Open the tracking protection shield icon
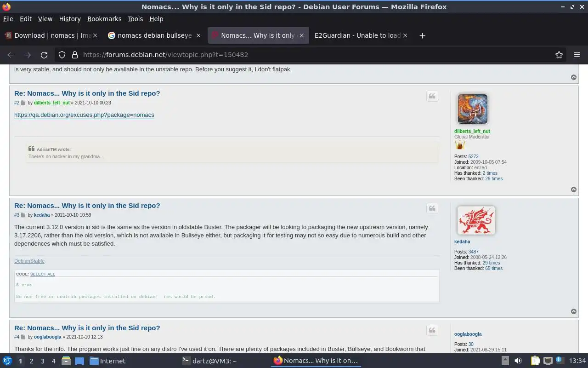The width and height of the screenshot is (588, 368). point(62,55)
